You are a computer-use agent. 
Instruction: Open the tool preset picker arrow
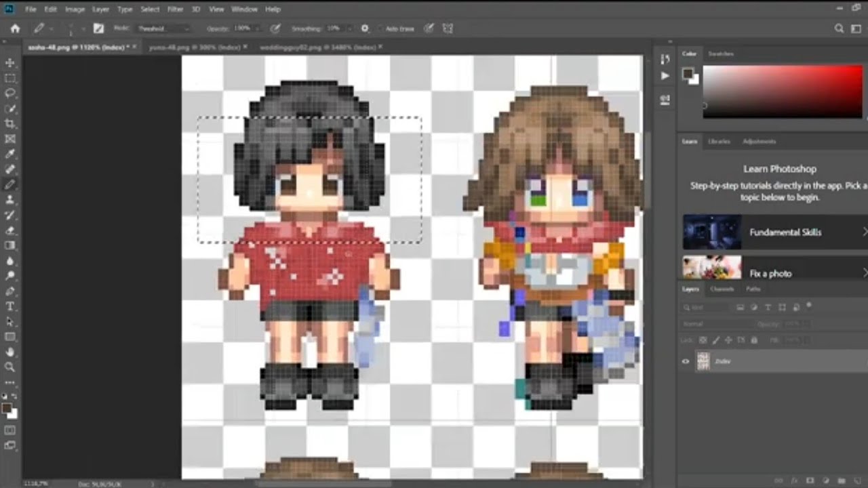[52, 28]
